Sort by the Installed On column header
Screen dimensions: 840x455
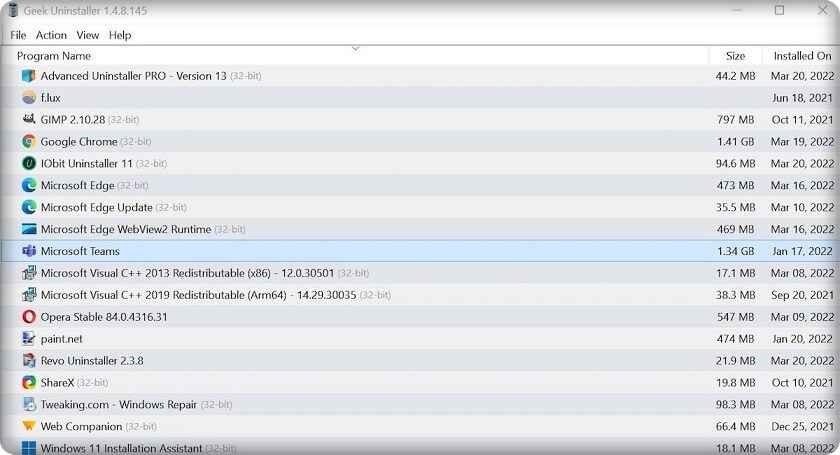(802, 56)
